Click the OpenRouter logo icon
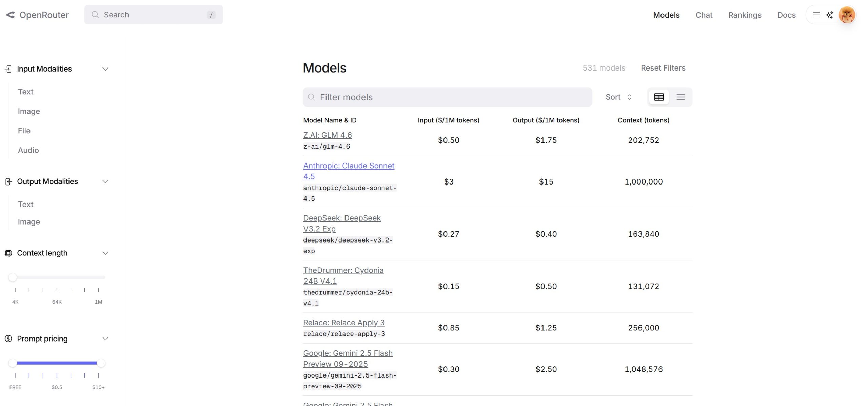Screen dimensions: 868x406 11,15
